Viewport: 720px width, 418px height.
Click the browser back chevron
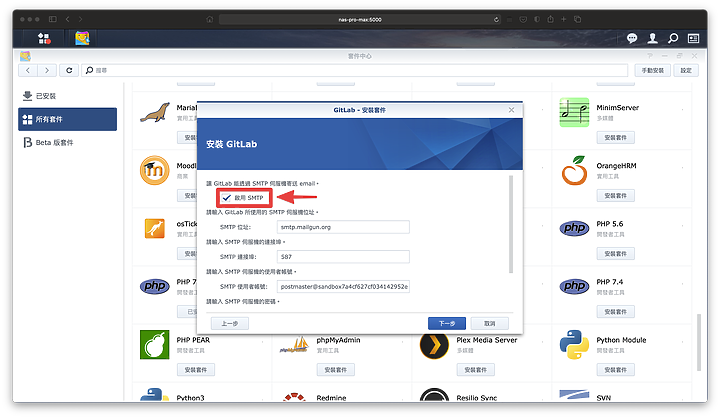click(x=68, y=19)
